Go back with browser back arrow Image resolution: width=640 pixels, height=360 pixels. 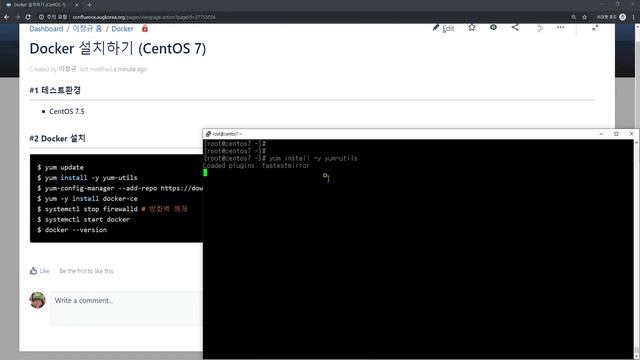click(x=7, y=17)
